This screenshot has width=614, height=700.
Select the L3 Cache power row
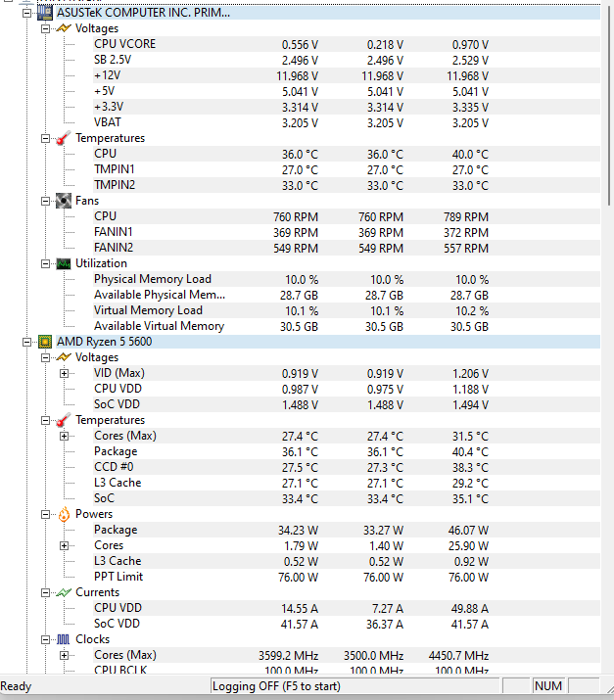click(346, 561)
